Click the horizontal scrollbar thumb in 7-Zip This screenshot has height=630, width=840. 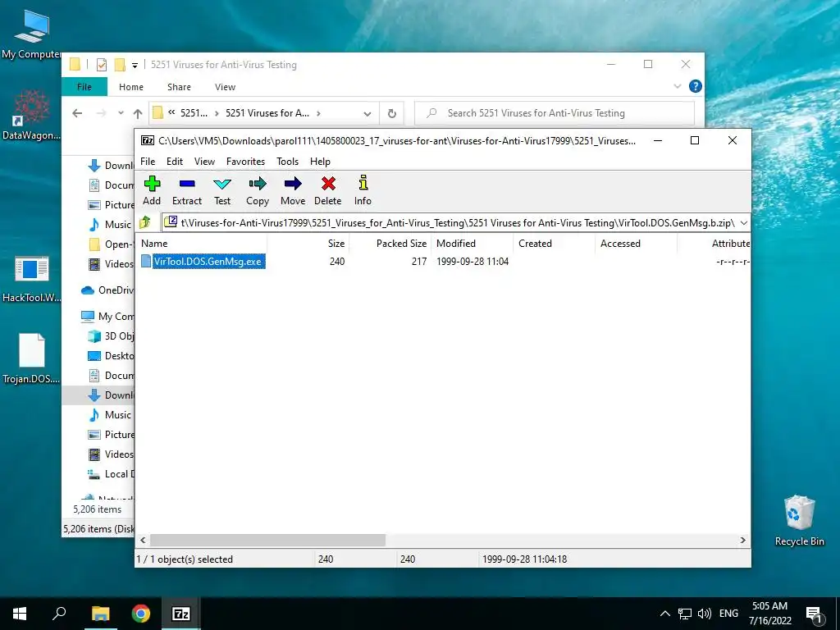point(267,540)
